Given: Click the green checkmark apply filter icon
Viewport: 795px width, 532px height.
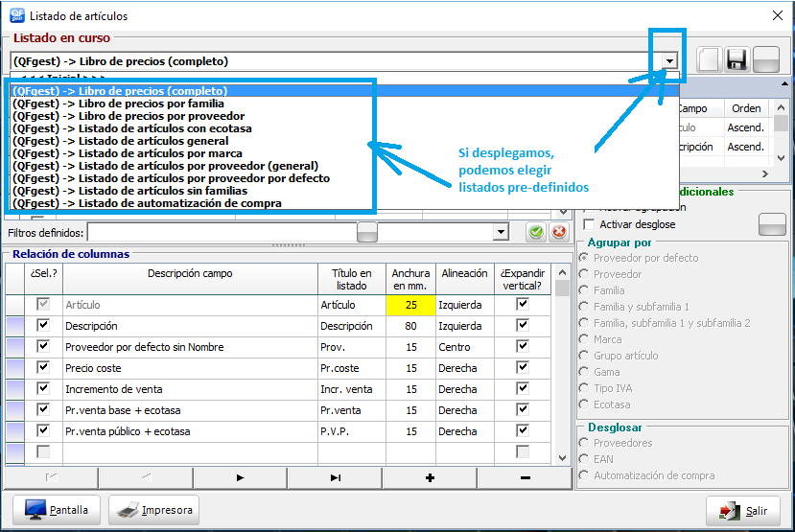Looking at the screenshot, I should 536,232.
